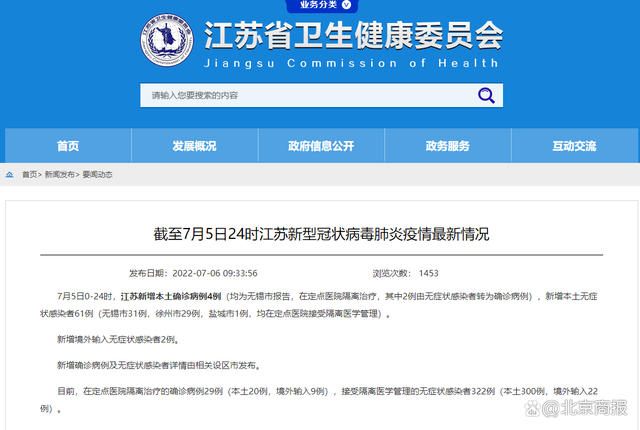Go to 首页 via breadcrumb link

pyautogui.click(x=29, y=175)
